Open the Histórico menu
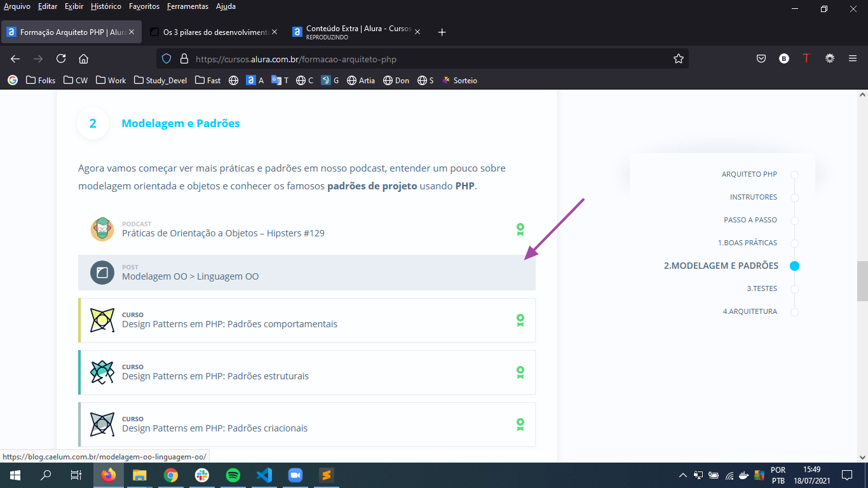 coord(106,6)
